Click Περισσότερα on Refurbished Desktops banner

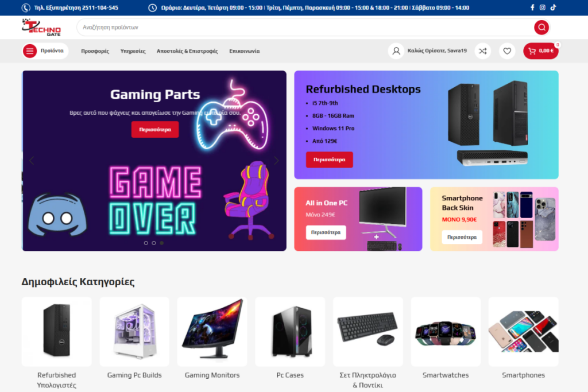329,160
